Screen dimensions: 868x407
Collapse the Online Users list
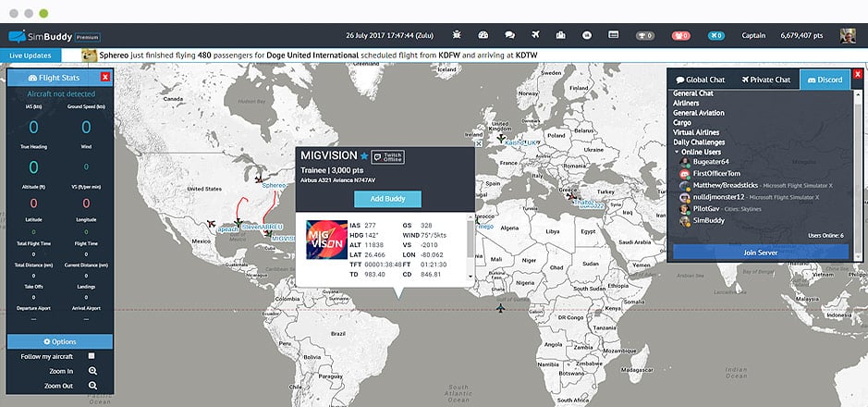click(x=677, y=152)
